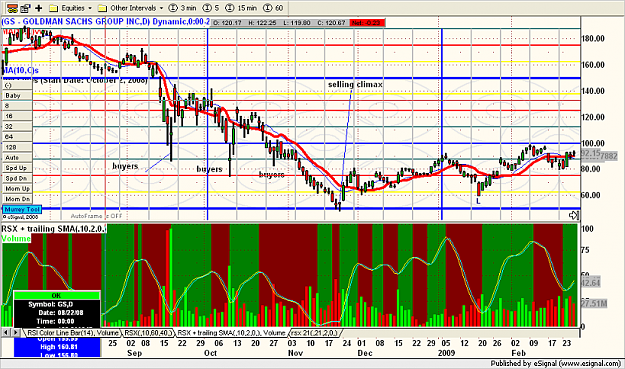Click the RSX + trailing SMA study title
The image size is (625, 369).
tap(54, 229)
